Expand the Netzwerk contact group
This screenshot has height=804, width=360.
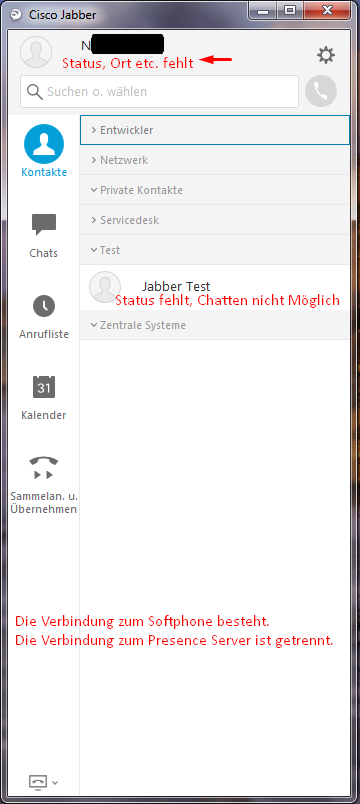point(215,160)
